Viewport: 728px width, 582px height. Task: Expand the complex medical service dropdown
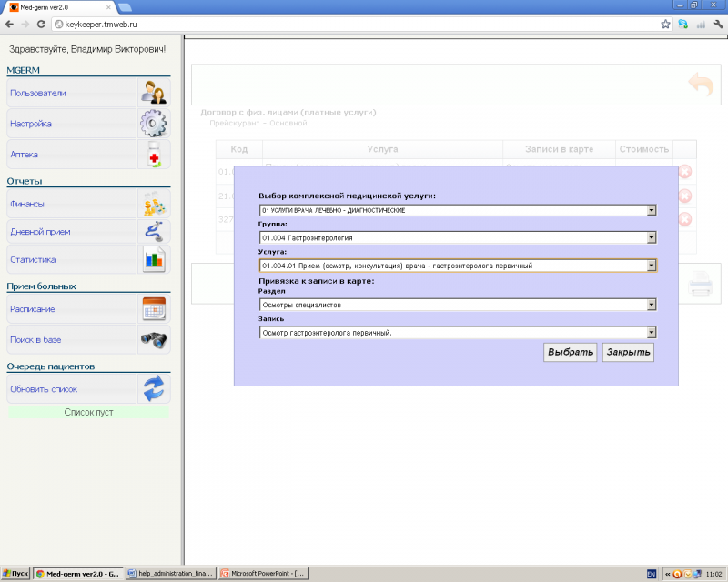click(651, 210)
